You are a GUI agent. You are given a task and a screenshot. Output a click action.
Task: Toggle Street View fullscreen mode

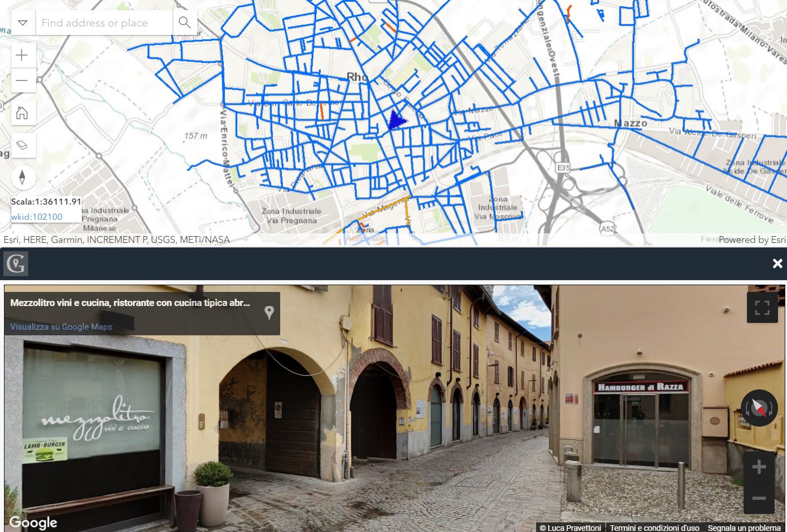coord(762,307)
